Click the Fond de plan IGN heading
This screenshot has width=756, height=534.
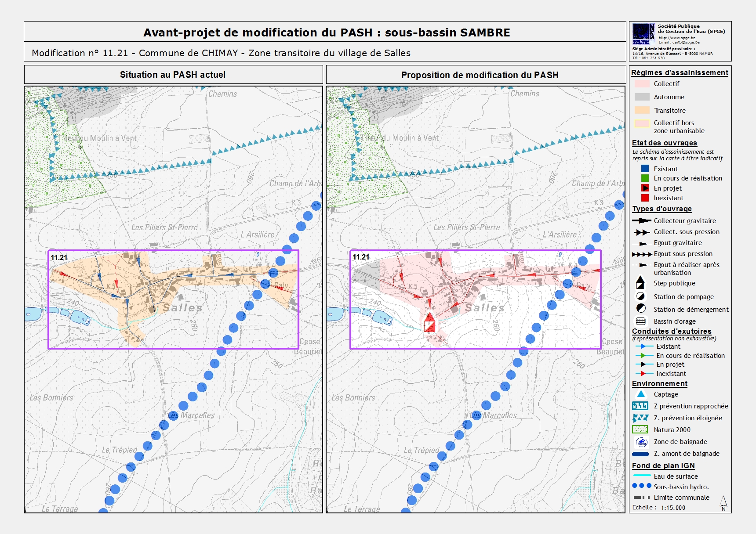pyautogui.click(x=663, y=465)
